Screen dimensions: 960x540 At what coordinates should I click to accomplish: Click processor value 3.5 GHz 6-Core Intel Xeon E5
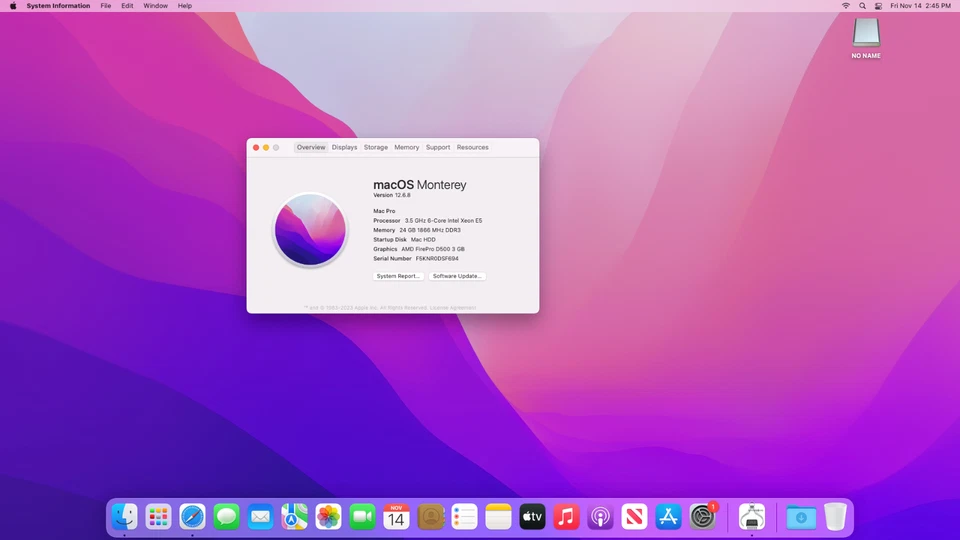[x=443, y=220]
